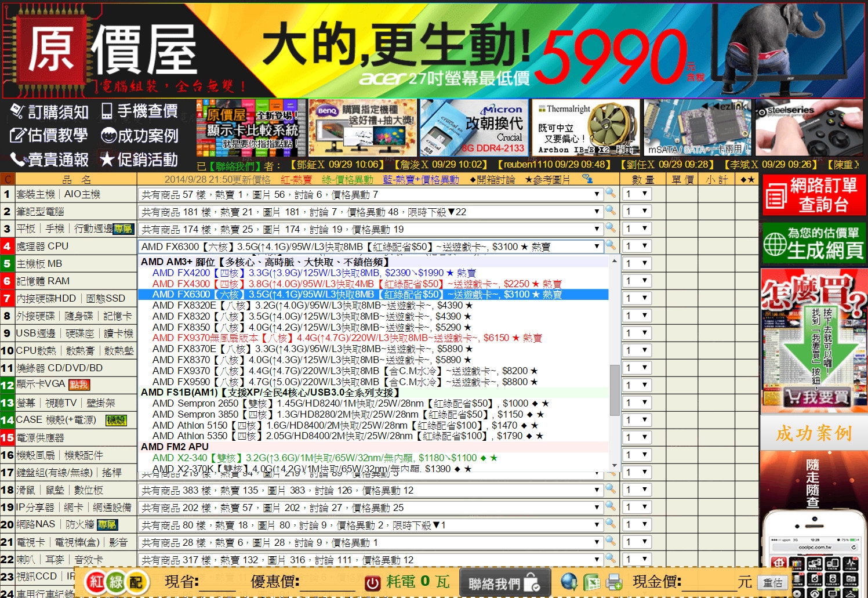Open the 喇叭 耳麥 product dropdown
This screenshot has width=868, height=598.
tap(371, 560)
